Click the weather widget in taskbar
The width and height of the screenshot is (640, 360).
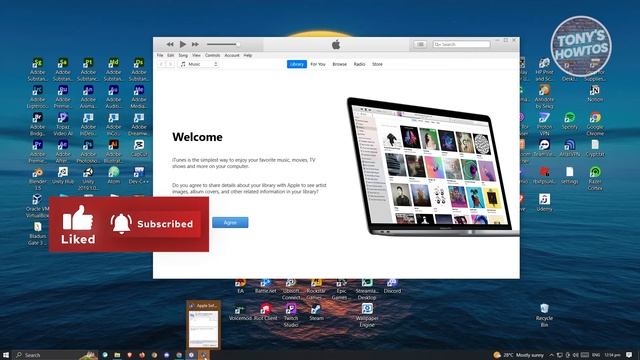(518, 355)
